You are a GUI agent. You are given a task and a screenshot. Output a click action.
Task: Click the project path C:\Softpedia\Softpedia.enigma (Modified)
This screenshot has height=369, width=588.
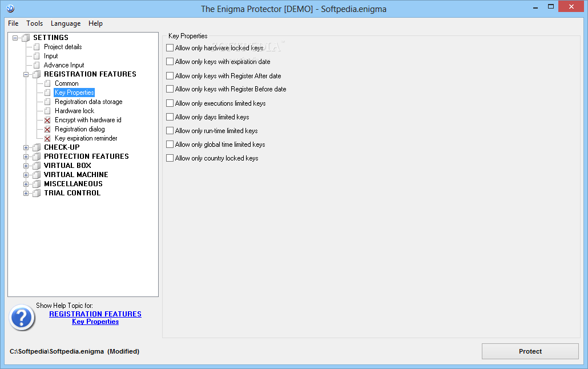74,351
